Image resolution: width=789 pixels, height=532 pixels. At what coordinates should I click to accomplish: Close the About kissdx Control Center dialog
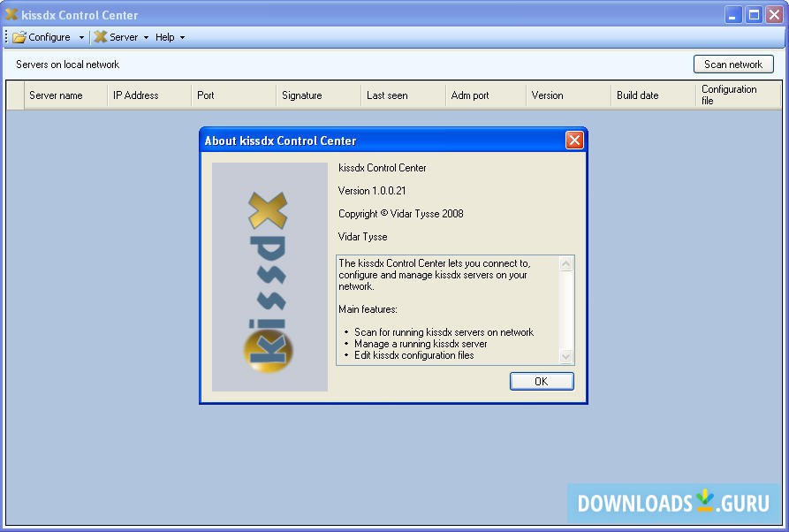click(x=574, y=140)
